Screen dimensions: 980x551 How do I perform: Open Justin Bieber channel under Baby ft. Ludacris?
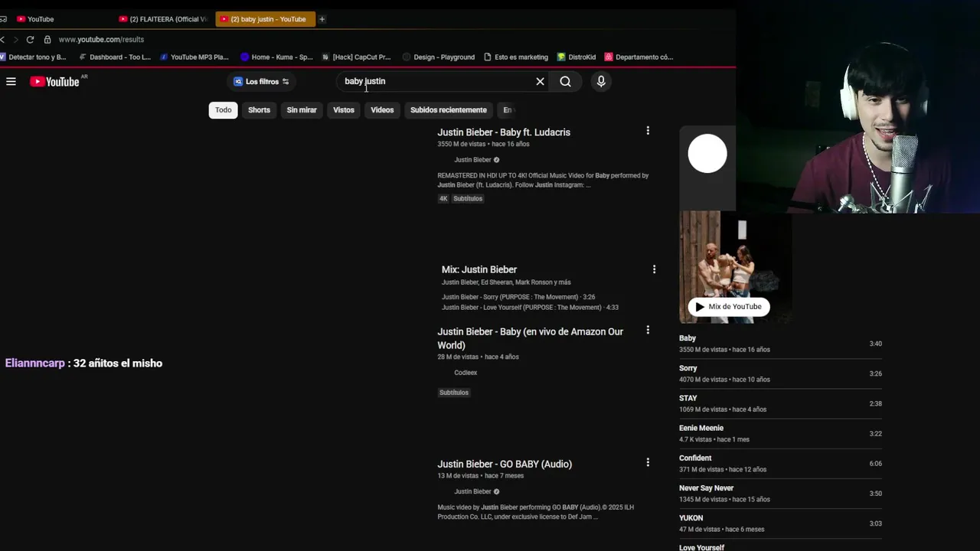pyautogui.click(x=472, y=160)
